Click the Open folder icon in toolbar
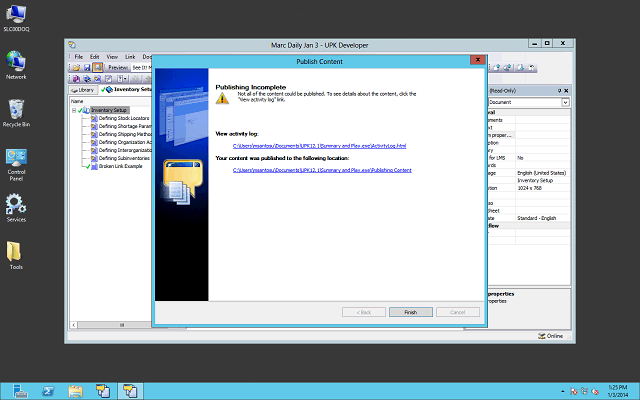The image size is (640, 400). tap(76, 68)
